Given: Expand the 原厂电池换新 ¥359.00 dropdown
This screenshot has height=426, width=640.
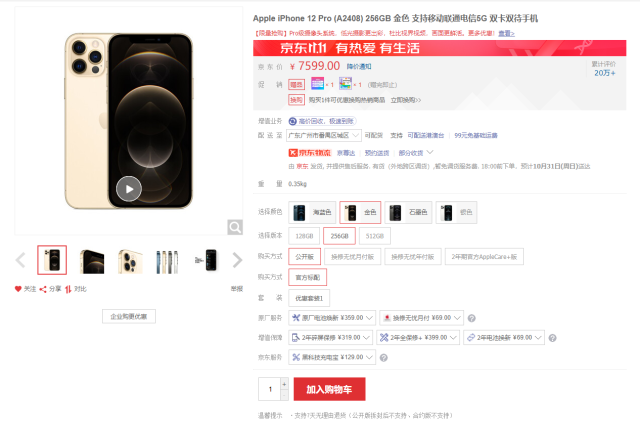Looking at the screenshot, I should 332,317.
